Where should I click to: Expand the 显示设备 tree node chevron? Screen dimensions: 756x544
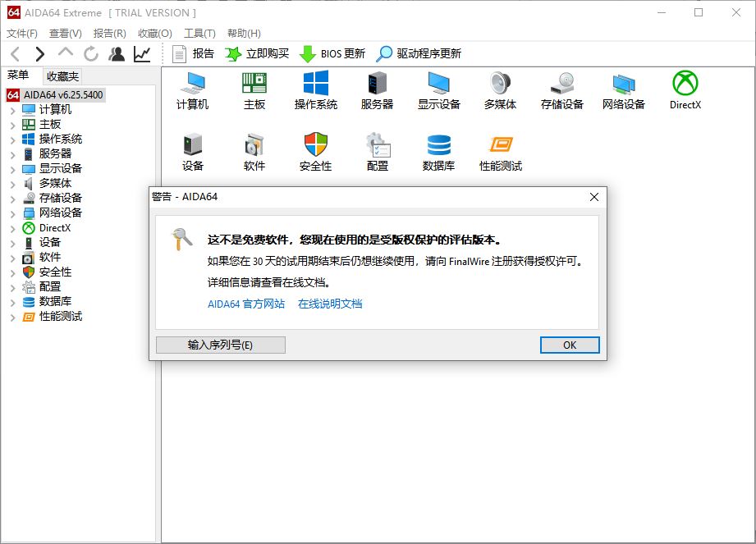(12, 170)
